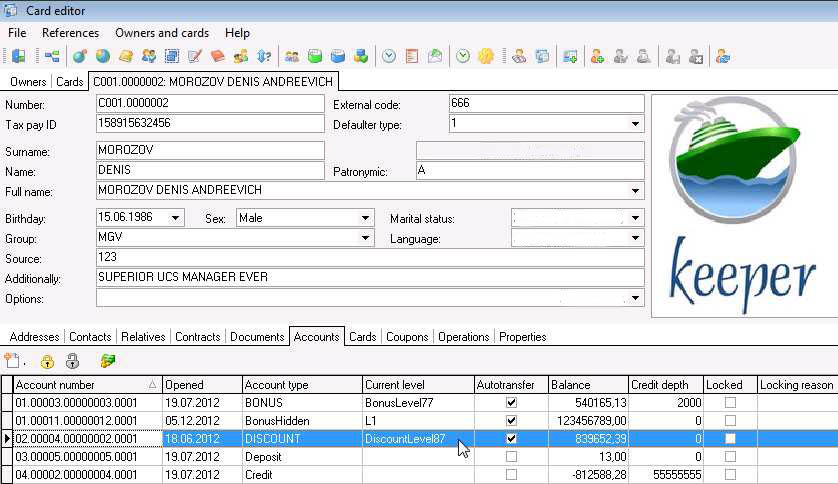Open the Help menu

[x=237, y=33]
